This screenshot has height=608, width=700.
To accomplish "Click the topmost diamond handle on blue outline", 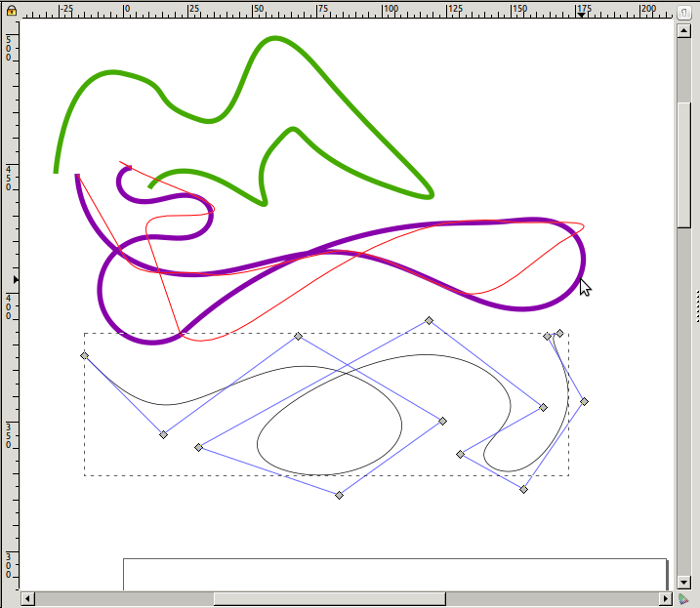I will click(429, 320).
